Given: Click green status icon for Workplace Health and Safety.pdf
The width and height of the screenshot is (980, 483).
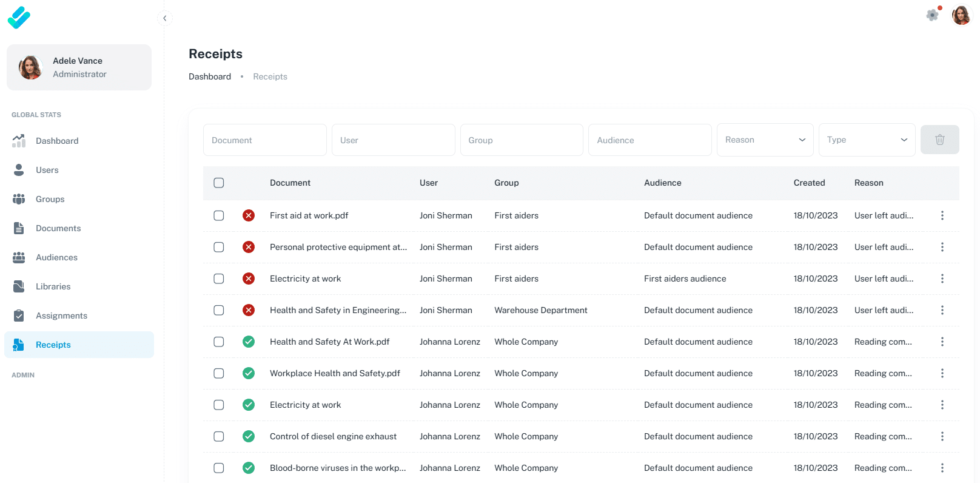Looking at the screenshot, I should click(x=249, y=373).
